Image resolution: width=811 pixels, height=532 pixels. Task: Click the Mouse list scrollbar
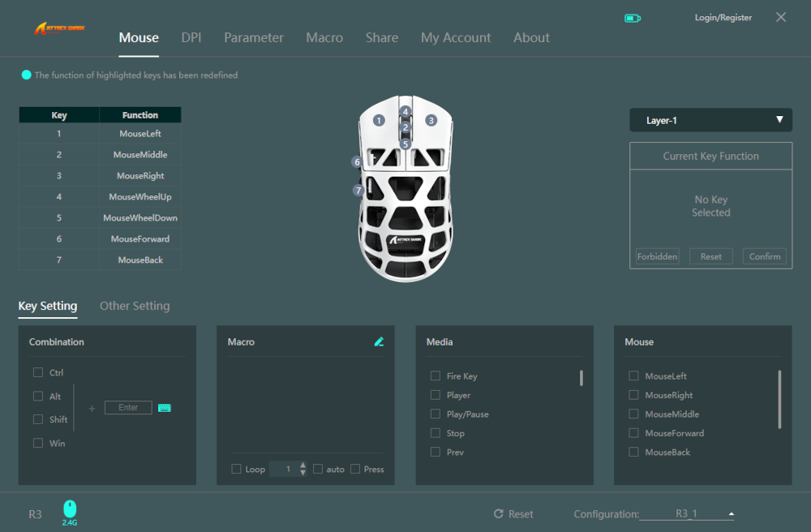779,399
